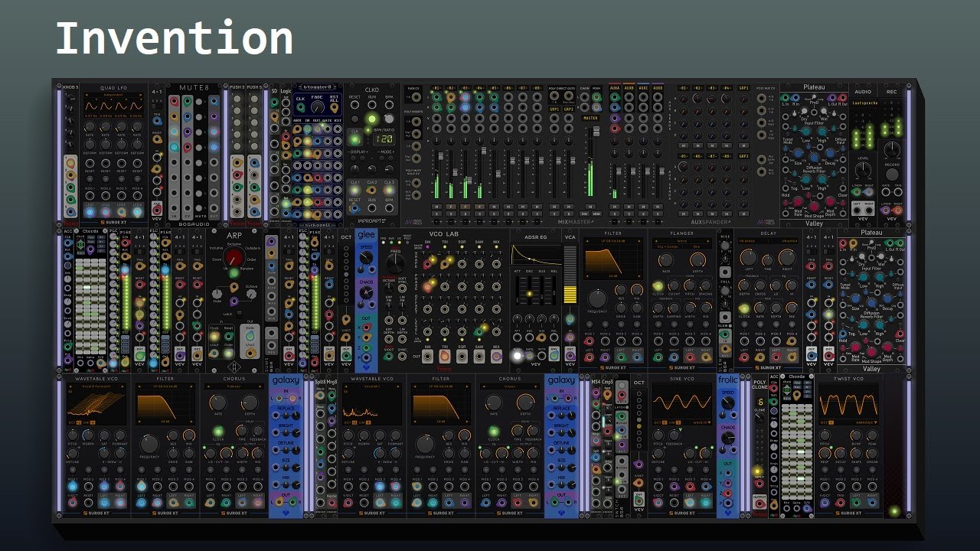The height and width of the screenshot is (551, 980).
Task: Click the MASTER label on MixMaster
Action: [x=590, y=119]
